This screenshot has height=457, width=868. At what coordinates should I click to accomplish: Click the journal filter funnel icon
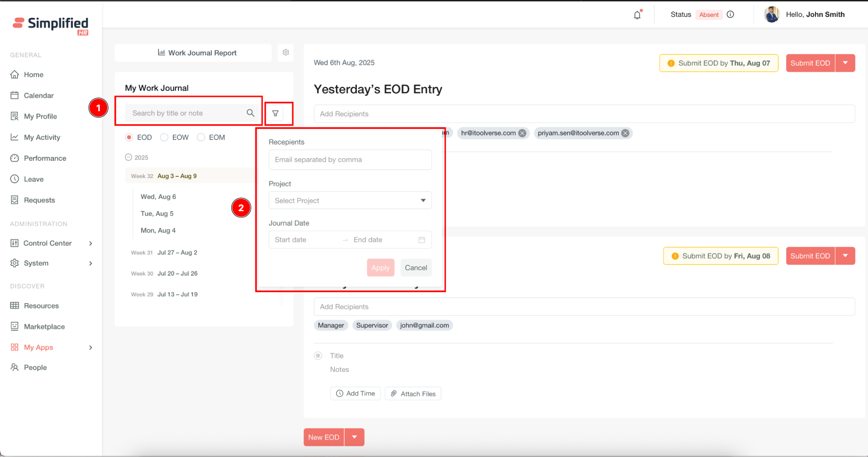coord(275,113)
